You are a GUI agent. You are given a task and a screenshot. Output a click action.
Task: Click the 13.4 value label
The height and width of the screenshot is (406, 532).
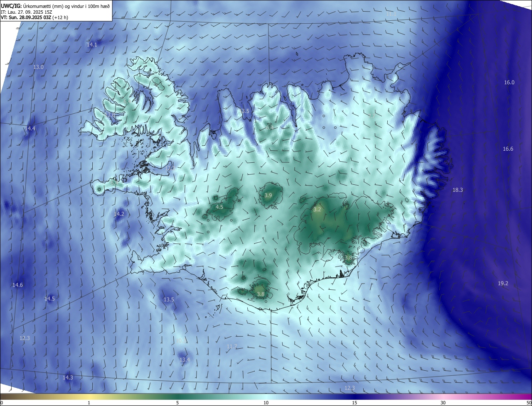[185, 360]
